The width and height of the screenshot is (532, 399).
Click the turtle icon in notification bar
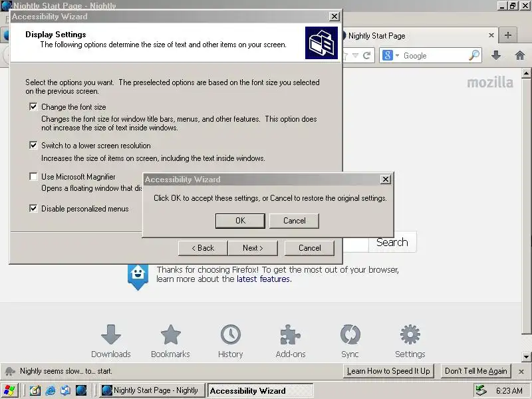[x=10, y=371]
